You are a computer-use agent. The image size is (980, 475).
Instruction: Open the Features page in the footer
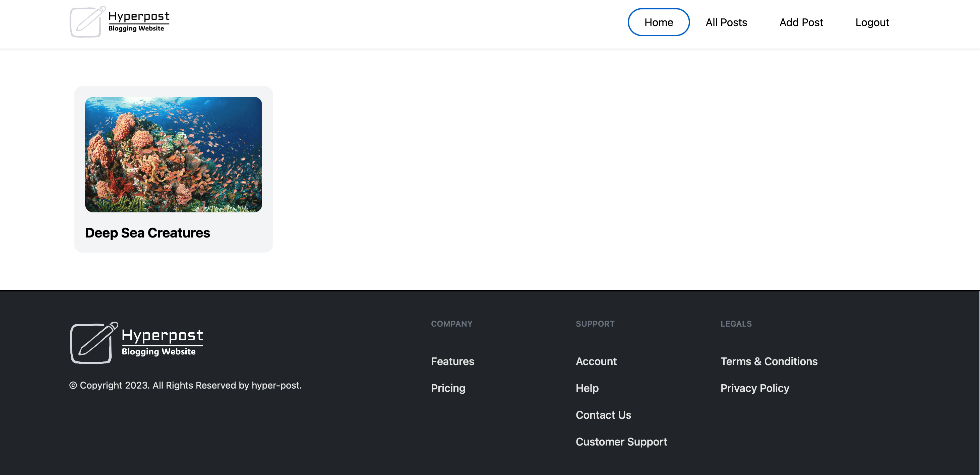pyautogui.click(x=452, y=361)
